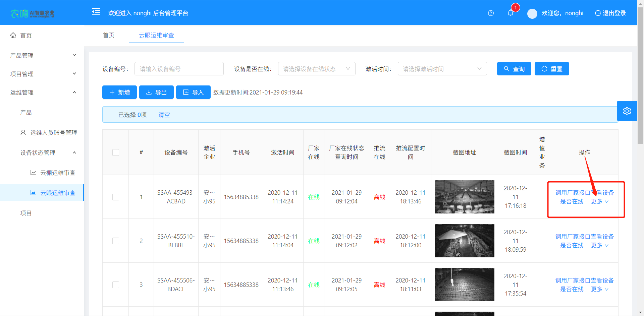Viewport: 644px width, 316px height.
Task: Select the 云眼运维审查 tab
Action: tap(156, 35)
